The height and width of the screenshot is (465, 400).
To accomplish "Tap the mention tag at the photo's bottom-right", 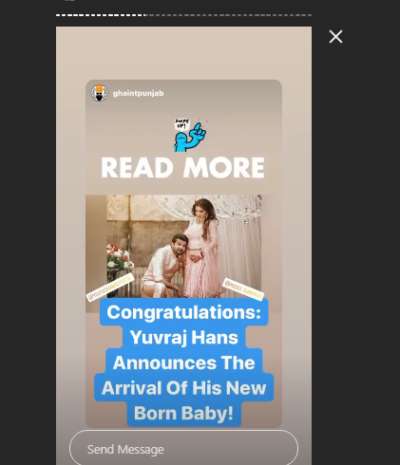I will 243,288.
